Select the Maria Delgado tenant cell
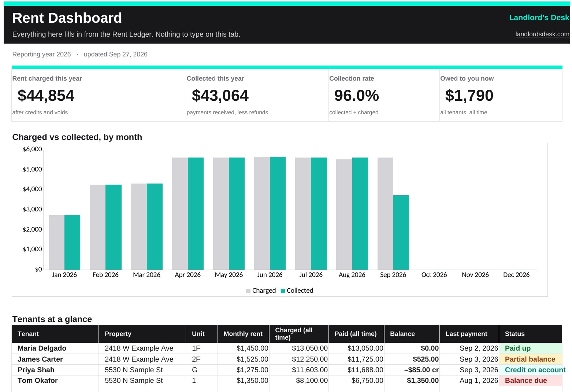Image resolution: width=572 pixels, height=392 pixels. tap(55, 348)
